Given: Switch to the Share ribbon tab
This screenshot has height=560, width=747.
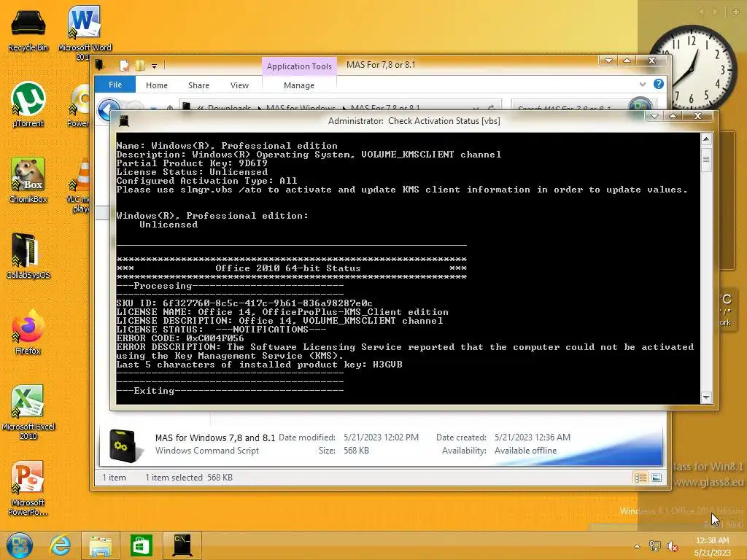Looking at the screenshot, I should 198,85.
